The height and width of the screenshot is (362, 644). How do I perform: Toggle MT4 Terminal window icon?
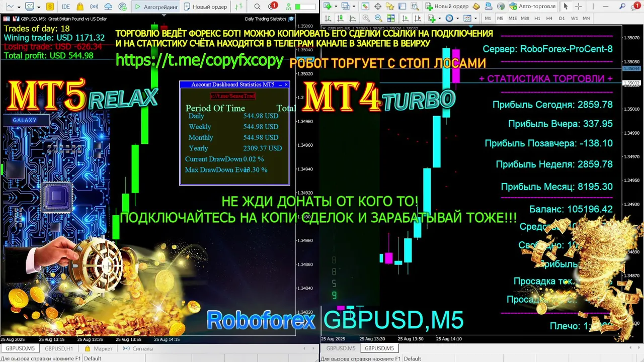coord(402,6)
